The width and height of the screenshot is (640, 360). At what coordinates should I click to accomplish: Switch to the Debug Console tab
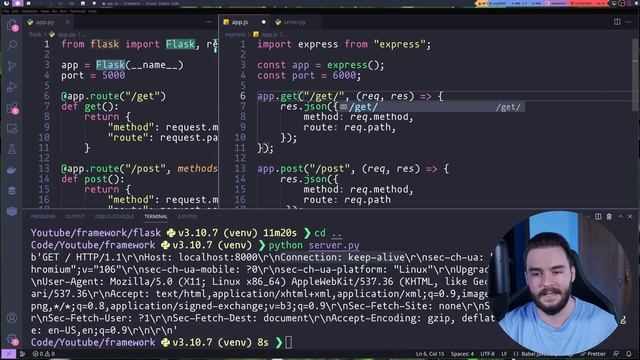[x=114, y=217]
